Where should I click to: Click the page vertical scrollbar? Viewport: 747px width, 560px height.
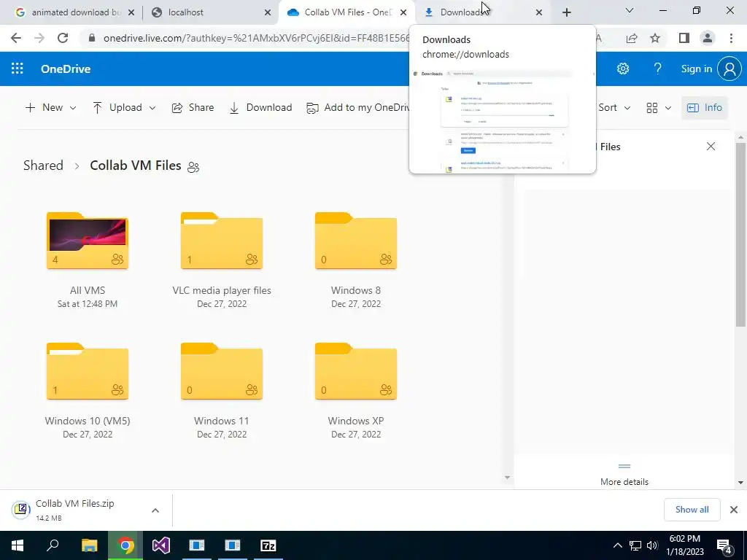[740, 236]
